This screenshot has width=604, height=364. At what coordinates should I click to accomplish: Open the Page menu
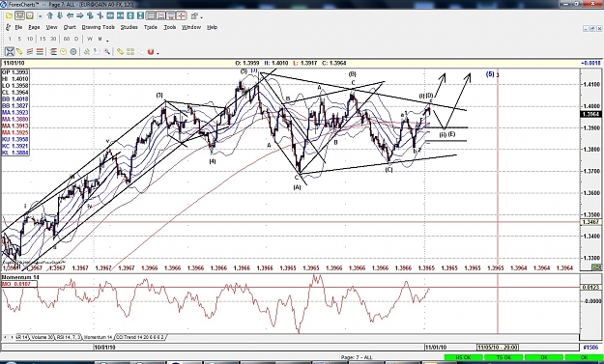(x=34, y=27)
